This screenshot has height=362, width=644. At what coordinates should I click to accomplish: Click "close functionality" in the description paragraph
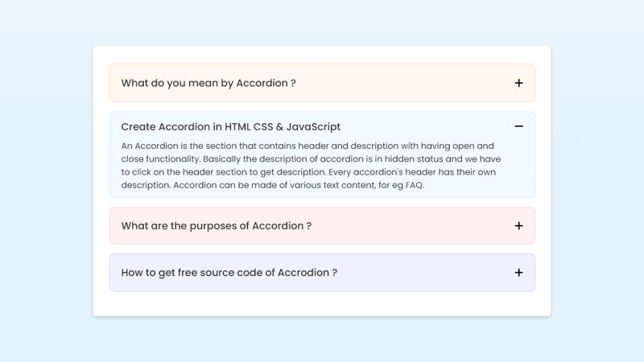(160, 159)
